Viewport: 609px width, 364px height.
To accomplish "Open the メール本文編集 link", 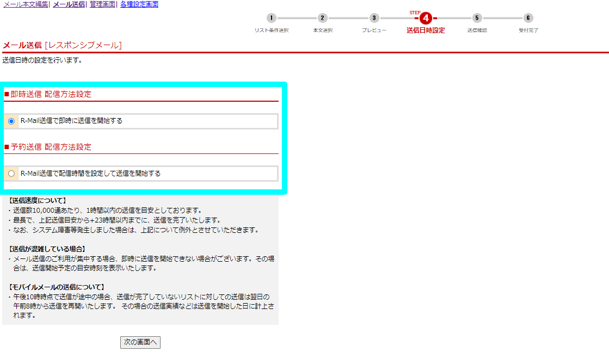I will 26,4.
